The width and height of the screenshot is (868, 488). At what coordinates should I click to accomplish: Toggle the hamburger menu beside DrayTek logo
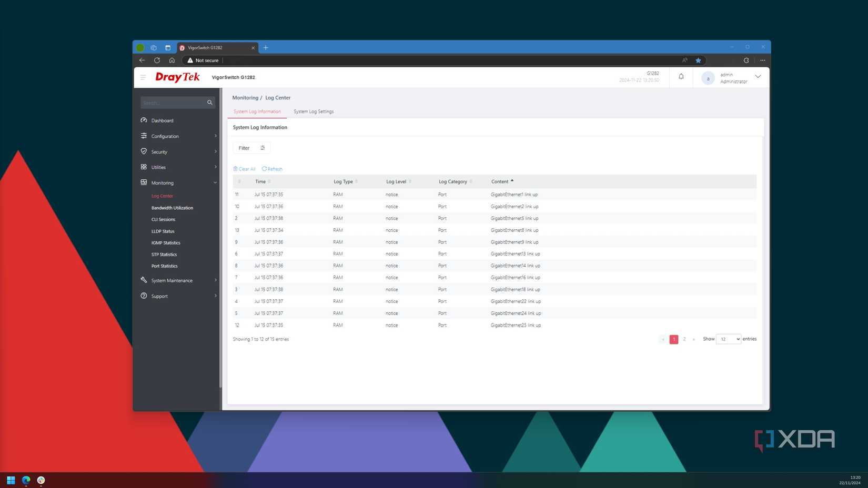143,77
